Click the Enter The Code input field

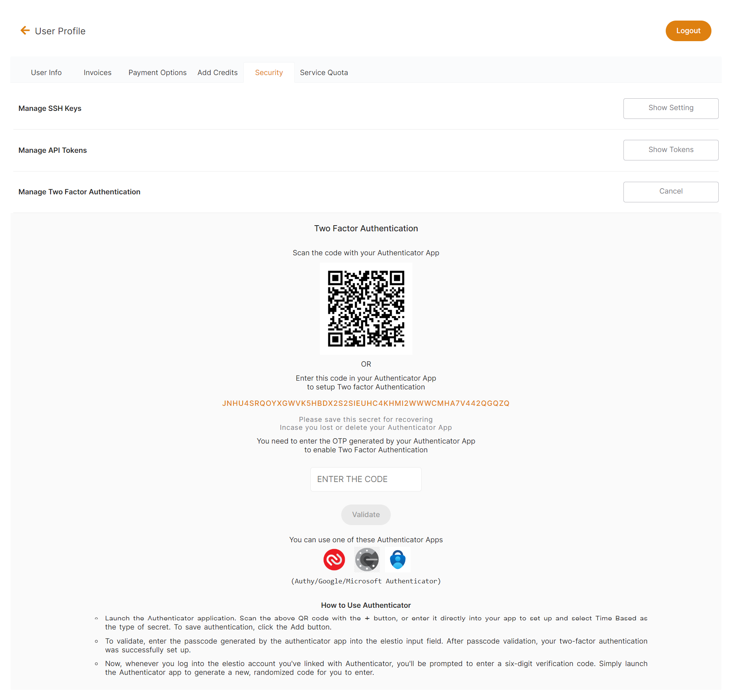pos(366,479)
